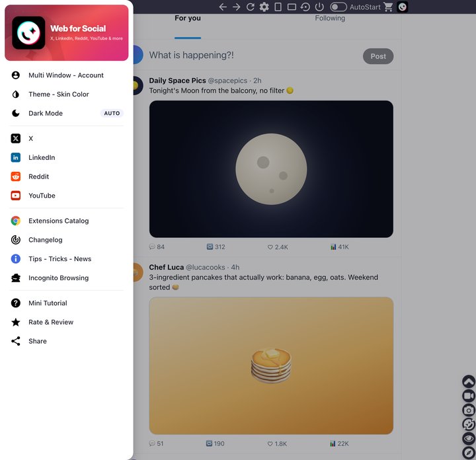The image size is (476, 460).
Task: Open Theme - Skin Color option
Action: point(67,95)
